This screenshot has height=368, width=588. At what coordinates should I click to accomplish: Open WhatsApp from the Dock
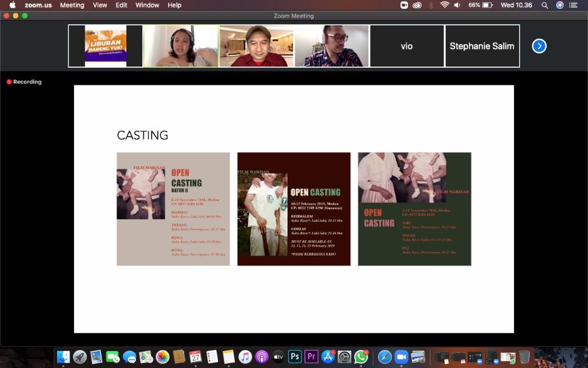[x=360, y=357]
